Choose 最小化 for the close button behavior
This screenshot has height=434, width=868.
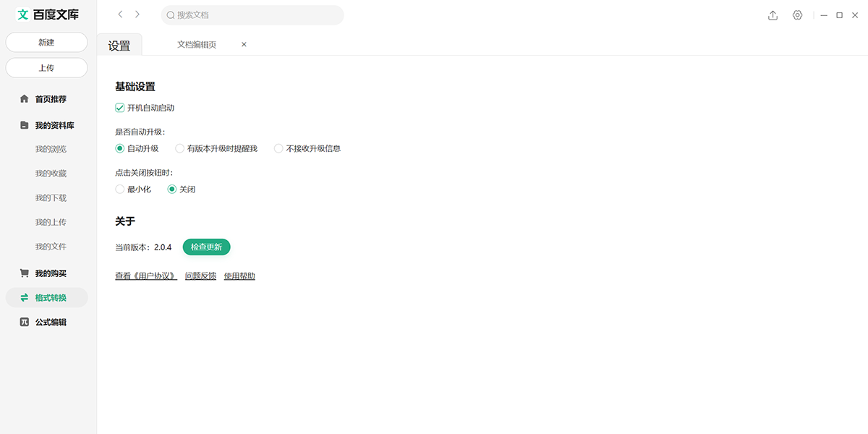click(x=120, y=190)
